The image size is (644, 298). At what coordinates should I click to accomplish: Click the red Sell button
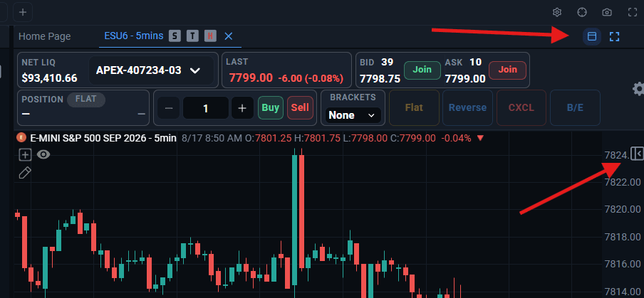(x=300, y=108)
